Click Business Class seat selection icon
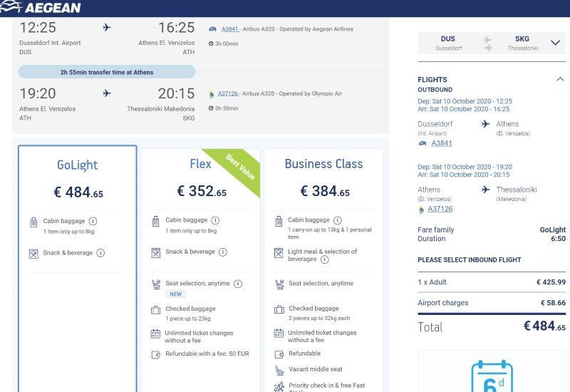Image resolution: width=570 pixels, height=392 pixels. coord(279,284)
